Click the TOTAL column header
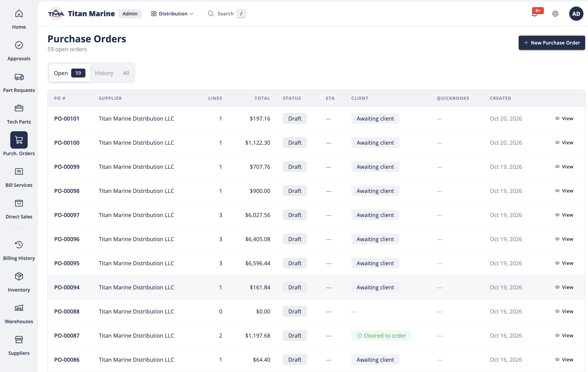Viewport: 588px width, 372px height. tap(262, 98)
